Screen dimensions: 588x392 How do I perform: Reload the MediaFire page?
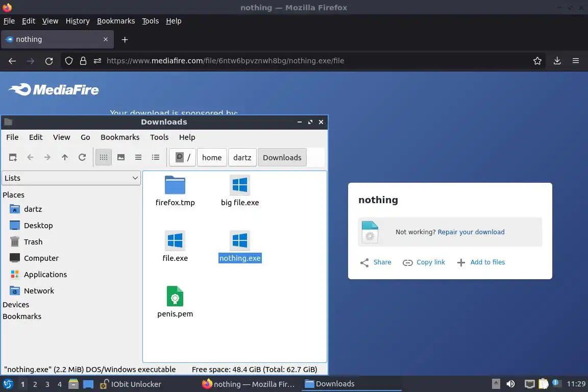pos(49,61)
